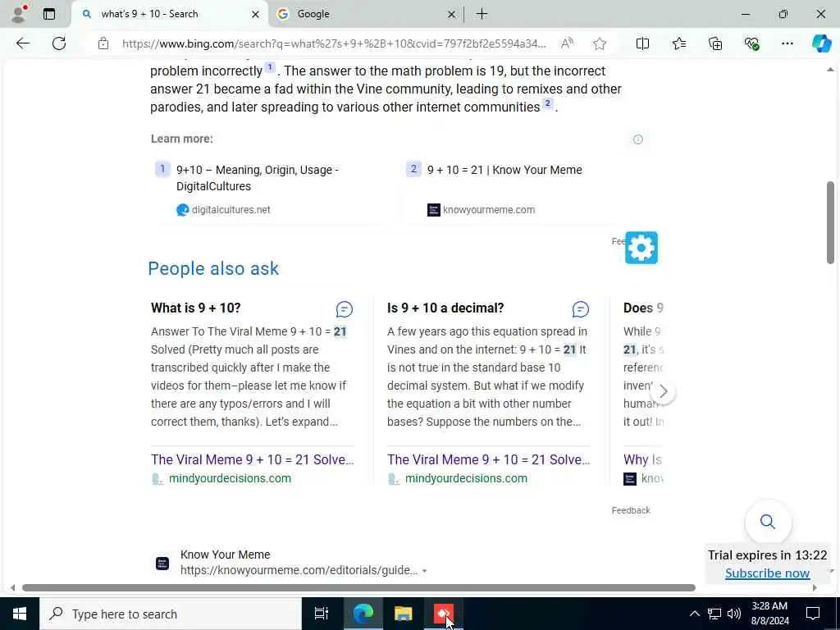This screenshot has height=630, width=840.
Task: Click Microsoft Edge taskbar icon
Action: [363, 614]
